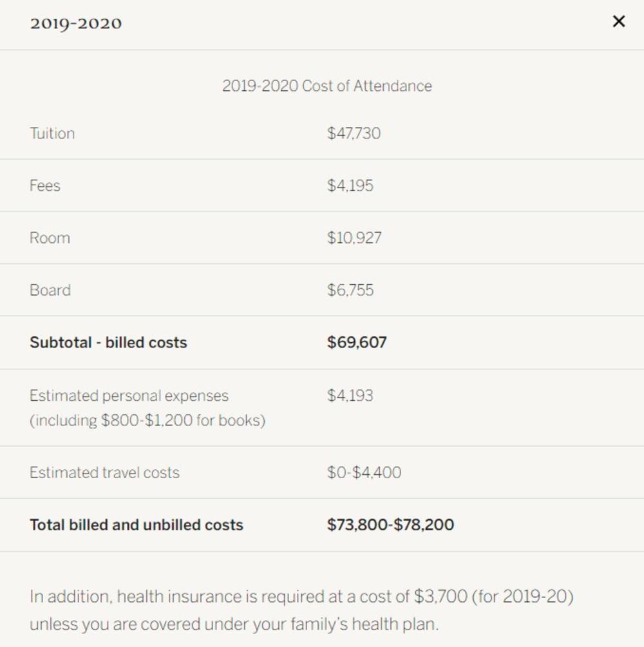The image size is (644, 647).
Task: Select the $0-$4,400 travel cost range
Action: click(364, 472)
